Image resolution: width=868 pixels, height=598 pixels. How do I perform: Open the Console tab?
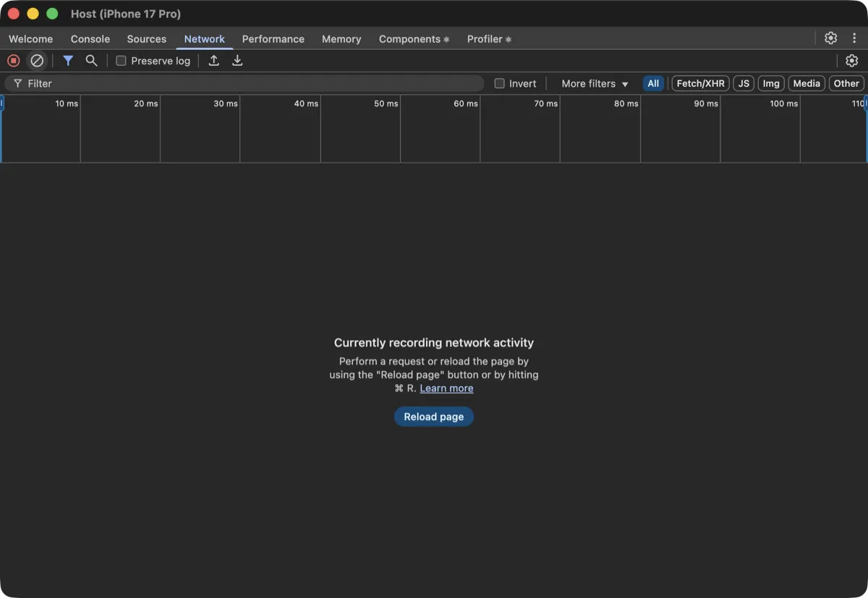tap(90, 39)
